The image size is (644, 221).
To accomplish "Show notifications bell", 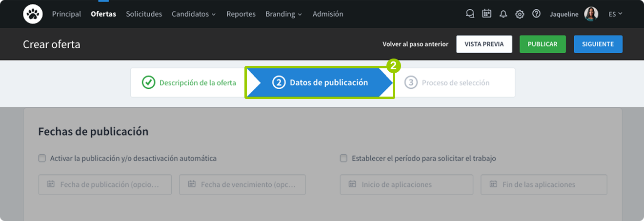I will click(503, 14).
